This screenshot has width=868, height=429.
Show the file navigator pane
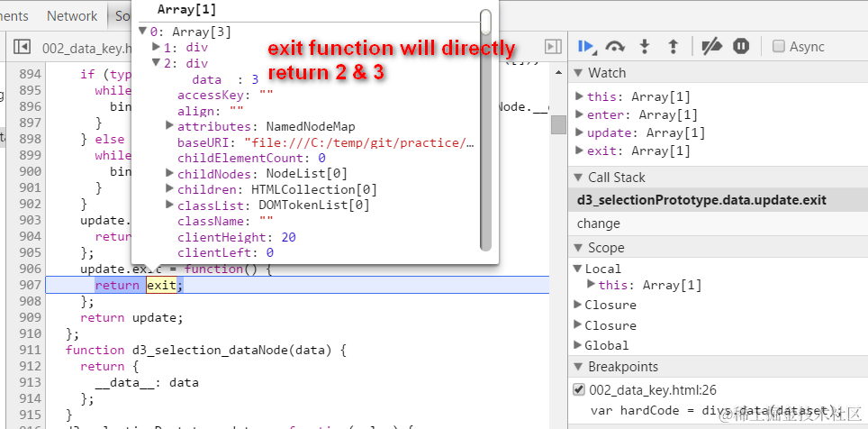[x=22, y=47]
